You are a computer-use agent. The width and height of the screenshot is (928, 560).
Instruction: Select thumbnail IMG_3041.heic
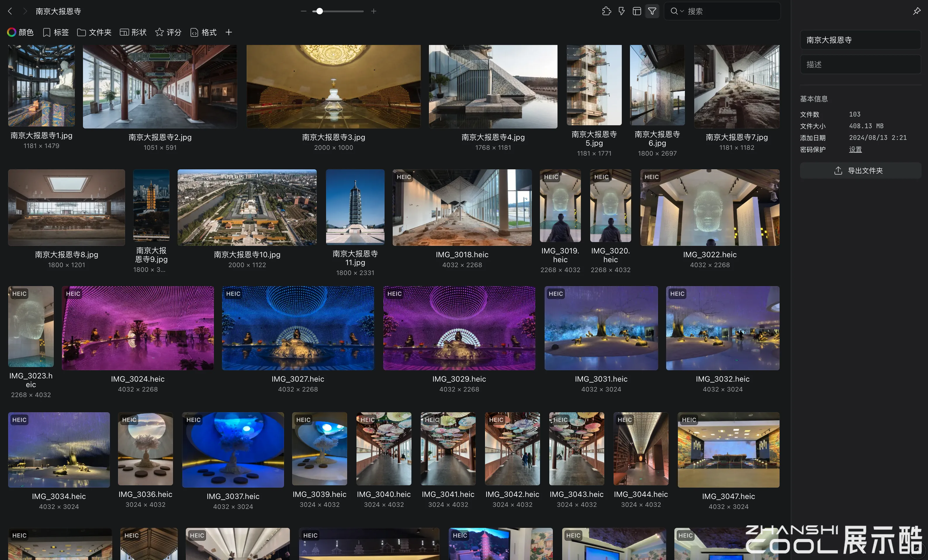(x=448, y=448)
